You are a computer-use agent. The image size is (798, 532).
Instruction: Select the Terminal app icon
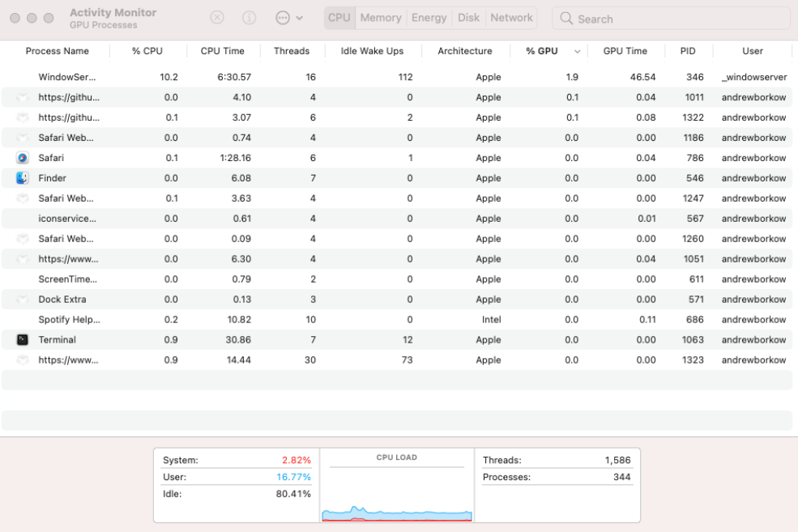point(23,340)
